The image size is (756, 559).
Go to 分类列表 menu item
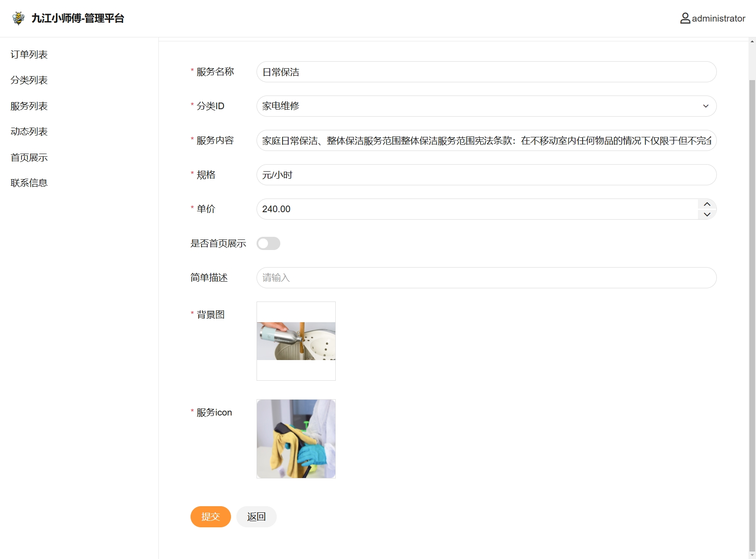pyautogui.click(x=29, y=80)
